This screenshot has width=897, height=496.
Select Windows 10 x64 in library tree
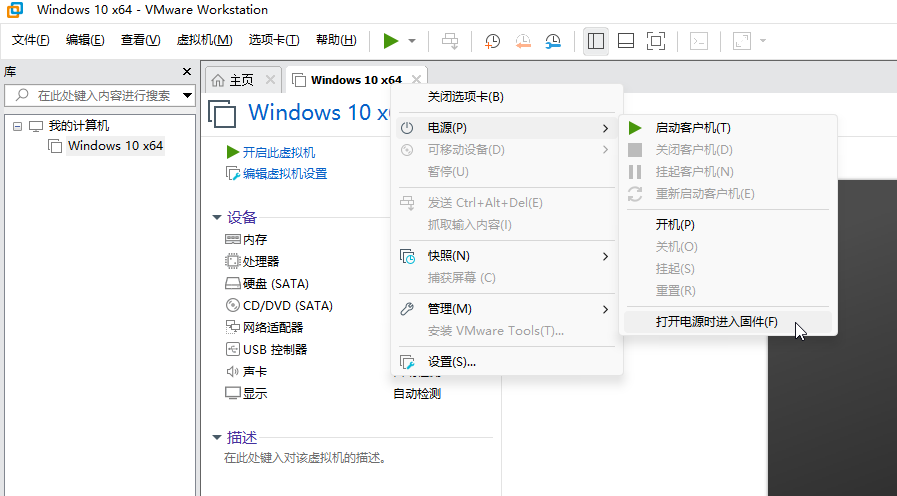click(115, 146)
